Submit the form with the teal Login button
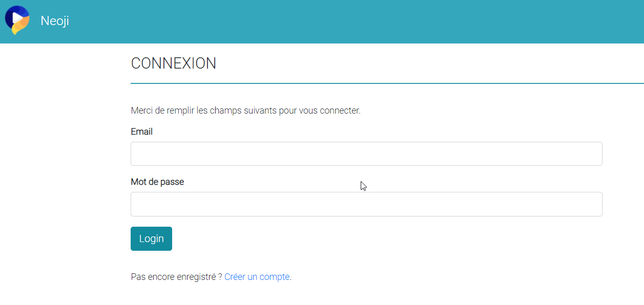 pyautogui.click(x=151, y=238)
